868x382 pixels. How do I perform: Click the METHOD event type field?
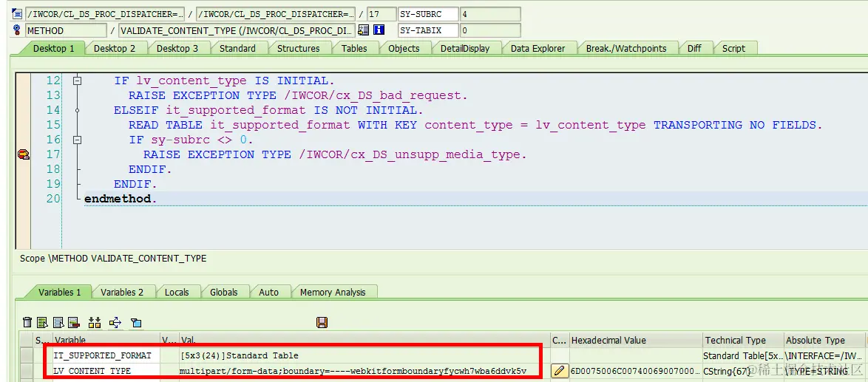[65, 30]
